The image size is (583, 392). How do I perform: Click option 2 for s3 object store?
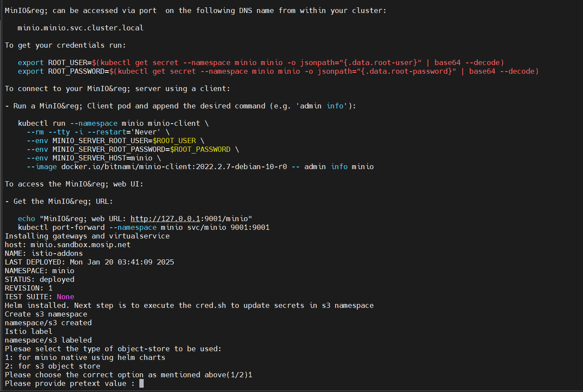pos(52,366)
